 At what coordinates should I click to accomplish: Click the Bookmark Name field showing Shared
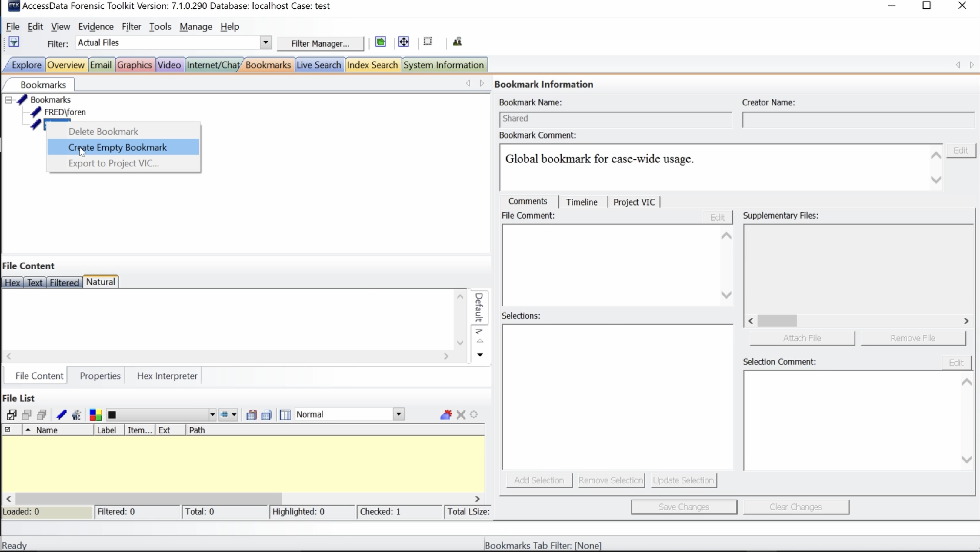615,119
